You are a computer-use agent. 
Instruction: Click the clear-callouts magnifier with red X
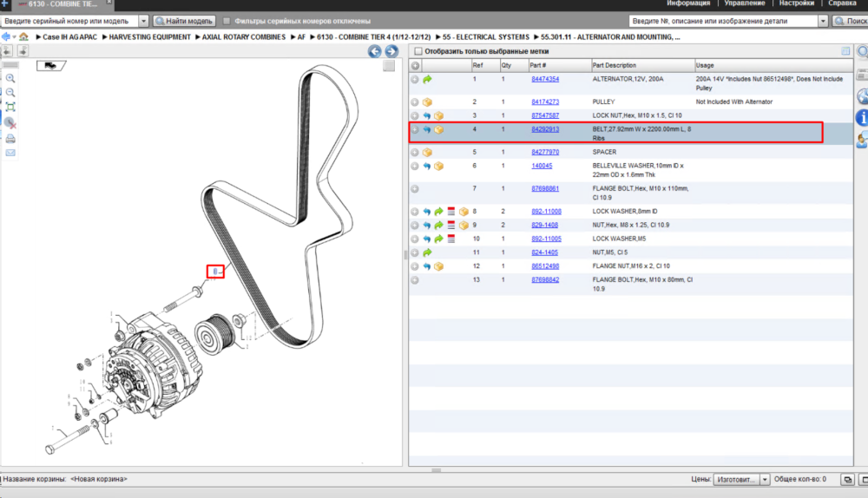click(x=10, y=122)
